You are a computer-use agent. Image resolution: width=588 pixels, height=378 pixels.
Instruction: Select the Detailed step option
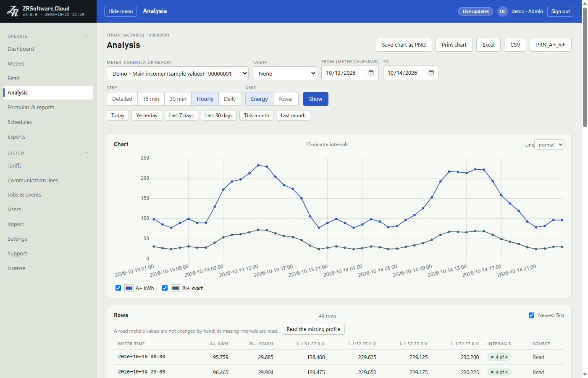(122, 99)
